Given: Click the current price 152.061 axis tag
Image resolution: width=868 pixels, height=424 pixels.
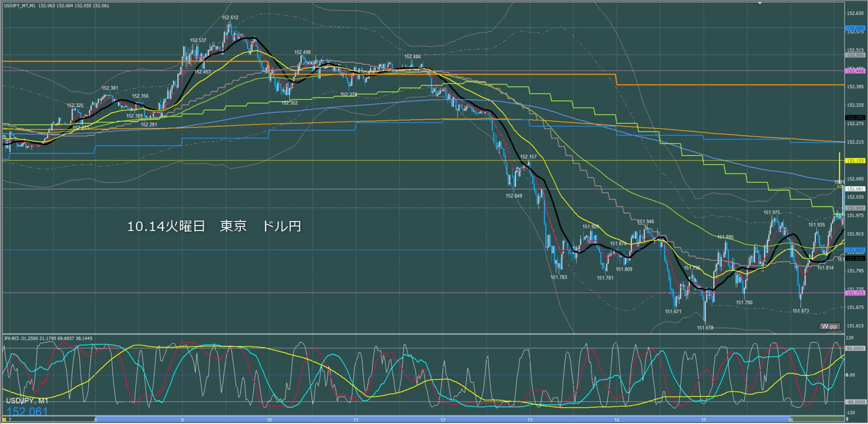Looking at the screenshot, I should click(855, 189).
